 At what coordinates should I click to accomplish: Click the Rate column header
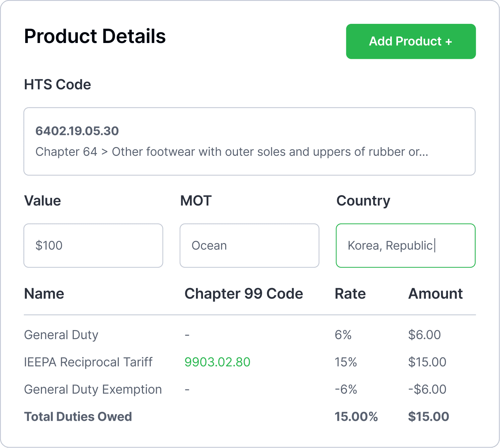pyautogui.click(x=350, y=294)
